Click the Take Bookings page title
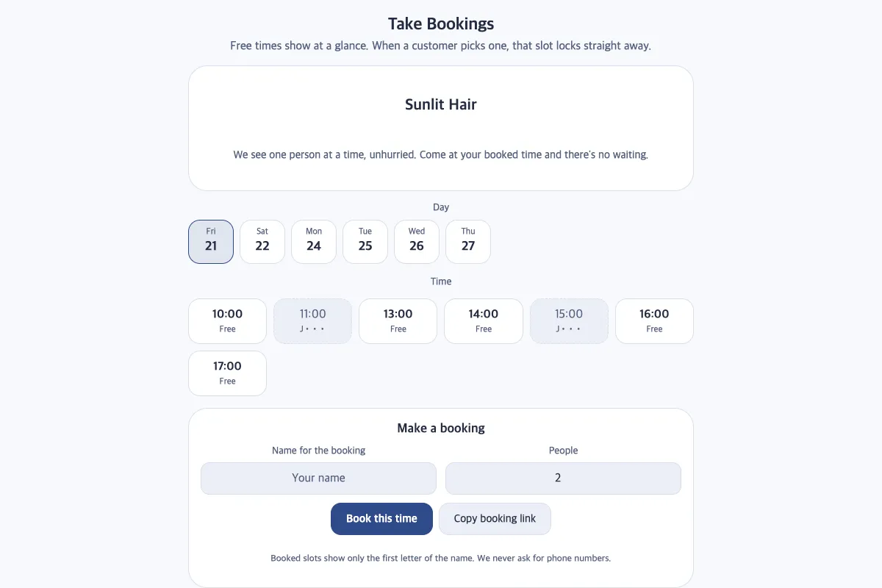This screenshot has width=882, height=588. pos(441,24)
